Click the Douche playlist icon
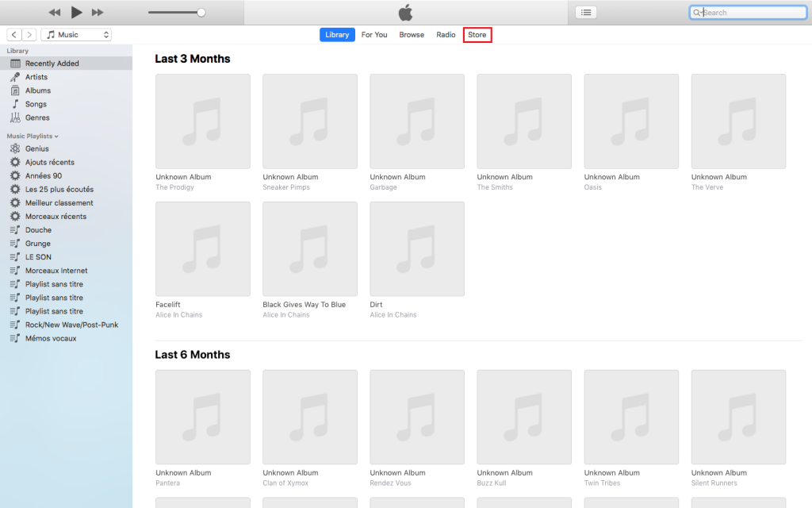The width and height of the screenshot is (812, 508). click(x=15, y=229)
